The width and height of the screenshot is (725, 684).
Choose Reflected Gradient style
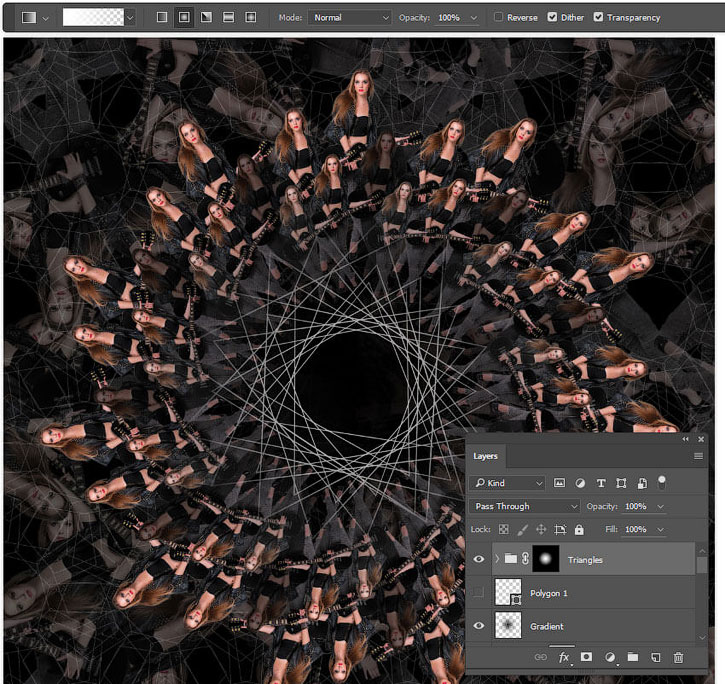point(228,18)
